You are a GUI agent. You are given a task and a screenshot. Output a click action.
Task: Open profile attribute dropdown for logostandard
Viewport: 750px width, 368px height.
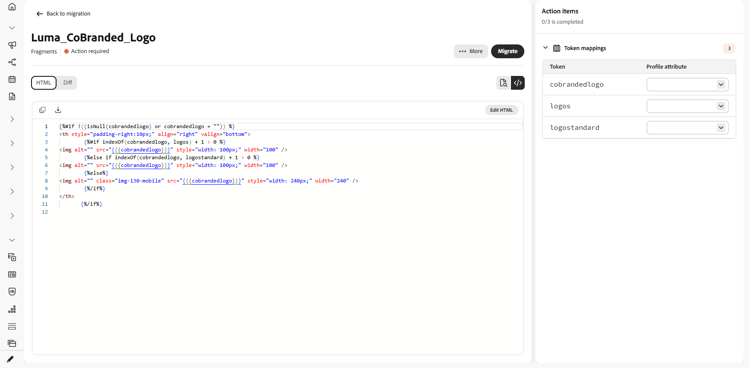(x=687, y=128)
